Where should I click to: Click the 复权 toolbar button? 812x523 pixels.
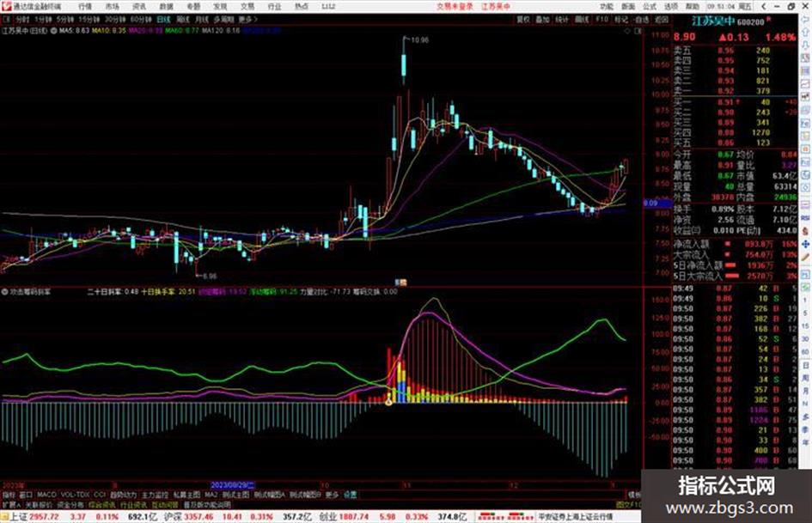(523, 20)
